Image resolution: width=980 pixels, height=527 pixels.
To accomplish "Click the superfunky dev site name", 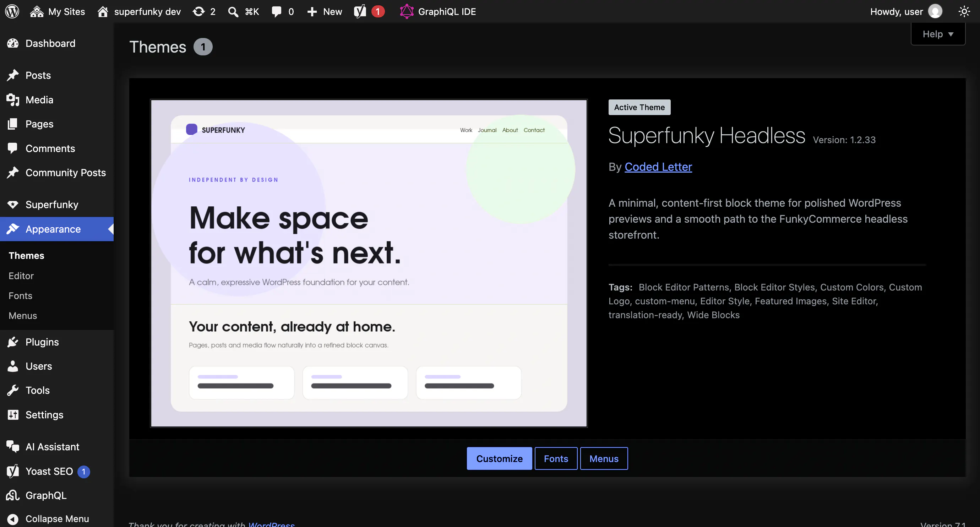I will (x=147, y=12).
